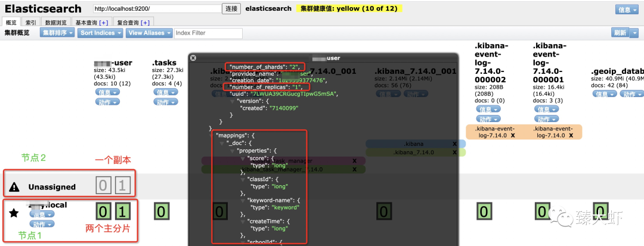Select shard 0 of event-log 000002 index
Viewport: 644px width, 246px height.
(x=484, y=212)
